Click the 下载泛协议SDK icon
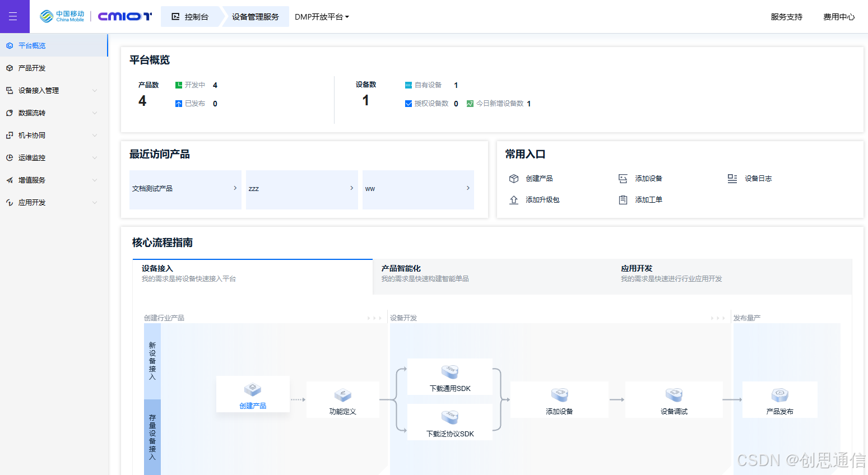 pos(449,417)
